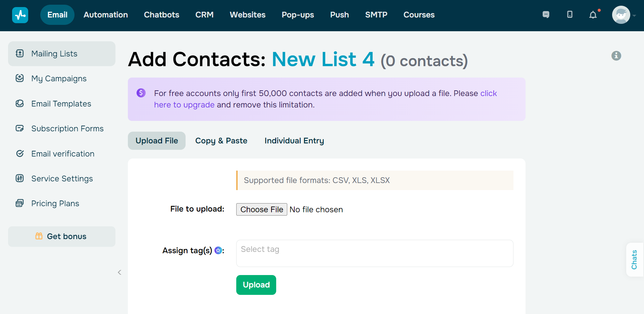Image resolution: width=644 pixels, height=314 pixels.
Task: Open the Automation menu in top navigation
Action: coord(106,15)
